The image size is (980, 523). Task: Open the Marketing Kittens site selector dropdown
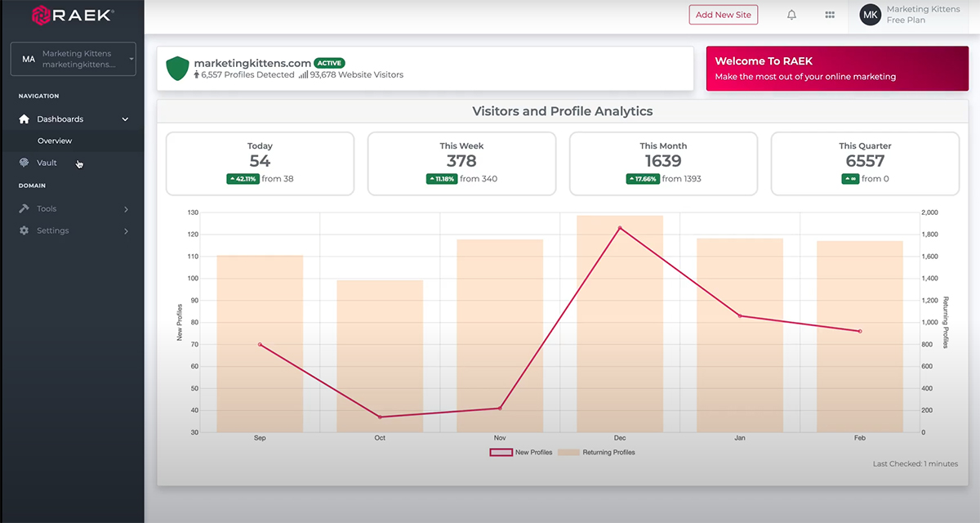coord(73,59)
